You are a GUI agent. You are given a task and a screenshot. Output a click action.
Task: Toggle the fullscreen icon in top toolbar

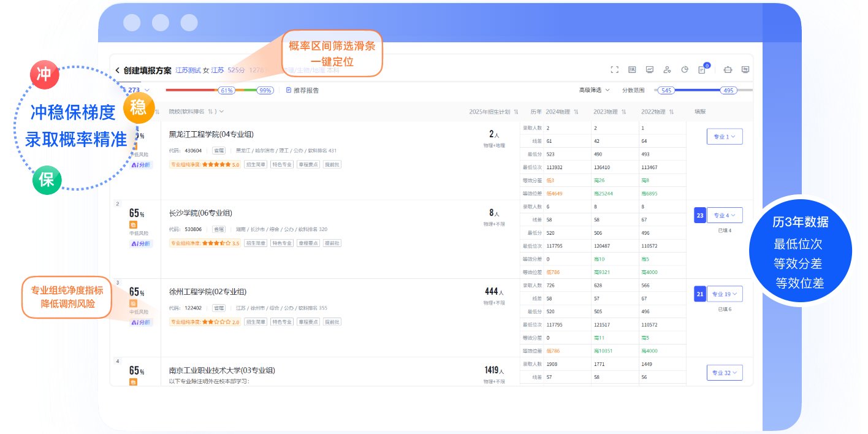(x=615, y=70)
